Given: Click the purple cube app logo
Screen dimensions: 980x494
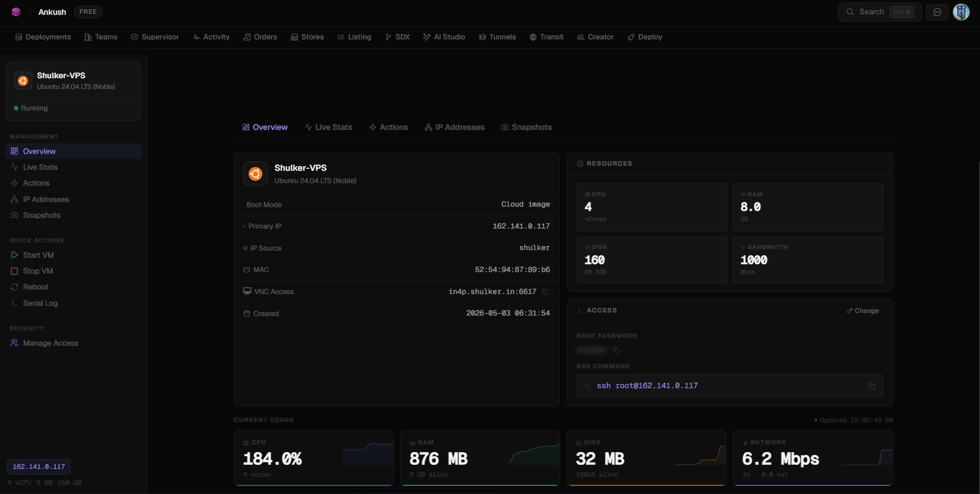Looking at the screenshot, I should 16,12.
